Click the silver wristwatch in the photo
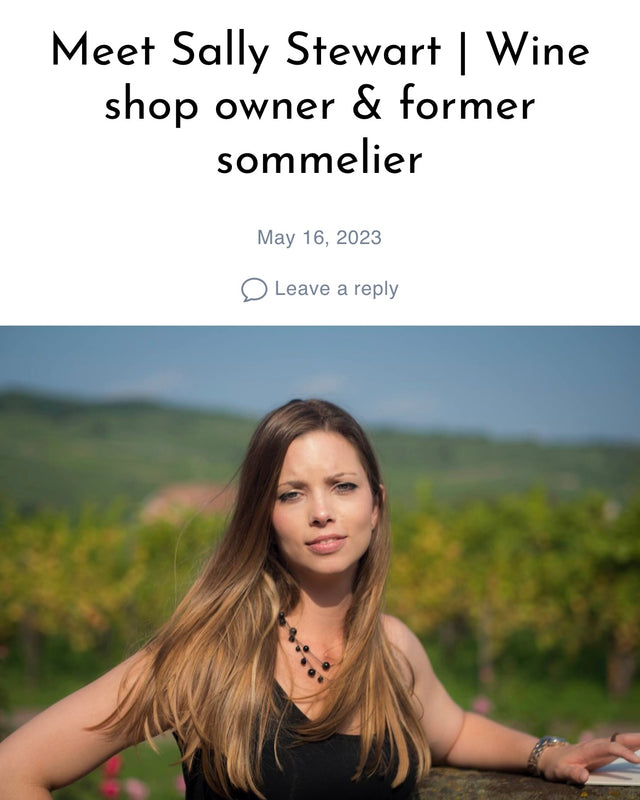Image resolution: width=640 pixels, height=800 pixels. [x=544, y=754]
